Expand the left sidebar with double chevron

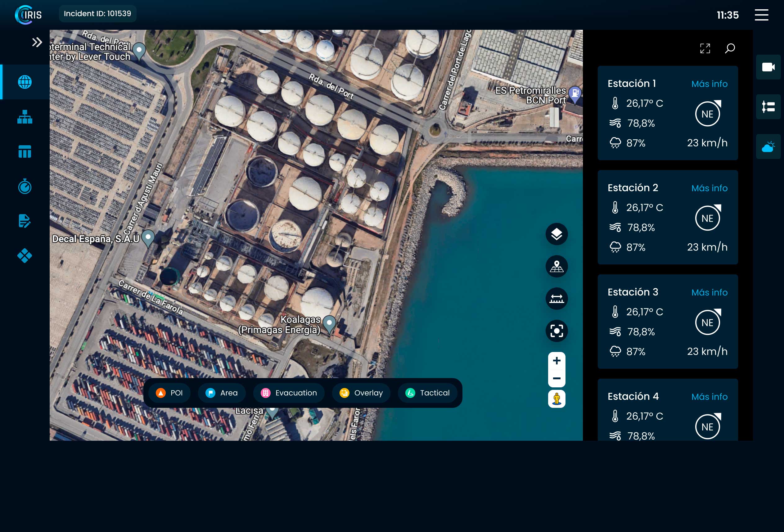click(x=37, y=42)
